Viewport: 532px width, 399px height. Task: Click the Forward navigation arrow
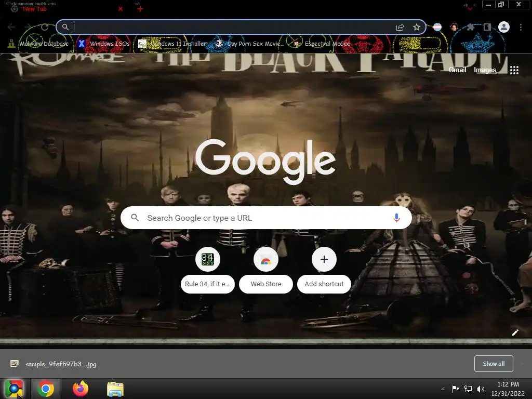pos(28,27)
